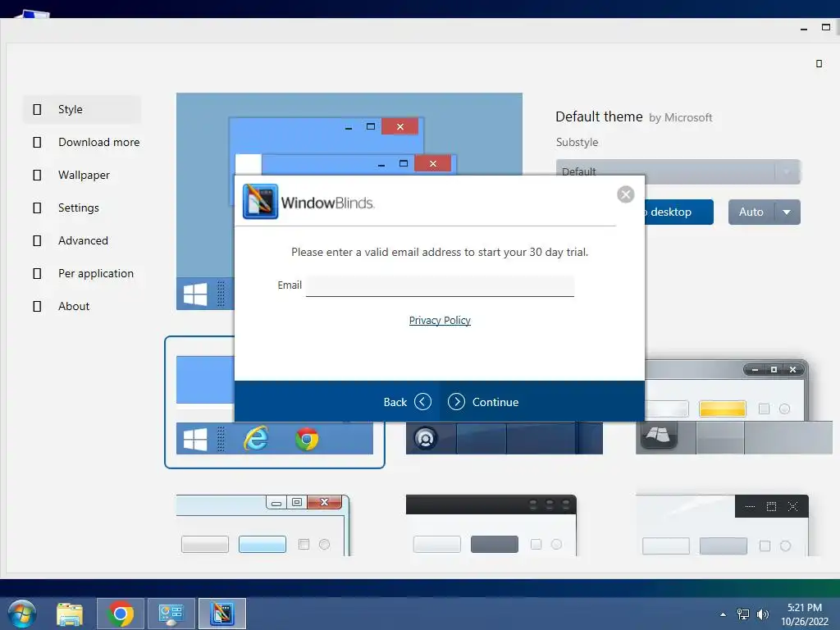Click the Internet Explorer icon in theme preview
The image size is (840, 630).
(256, 439)
